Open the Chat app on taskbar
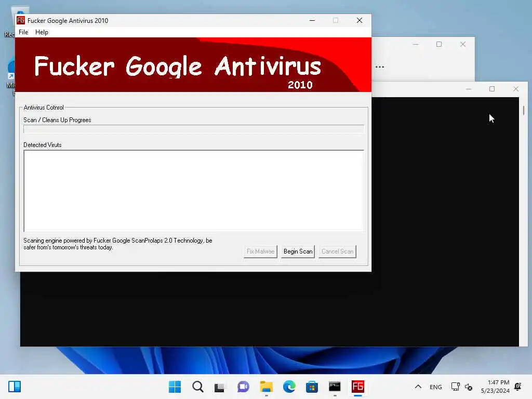532x399 pixels. pos(243,387)
